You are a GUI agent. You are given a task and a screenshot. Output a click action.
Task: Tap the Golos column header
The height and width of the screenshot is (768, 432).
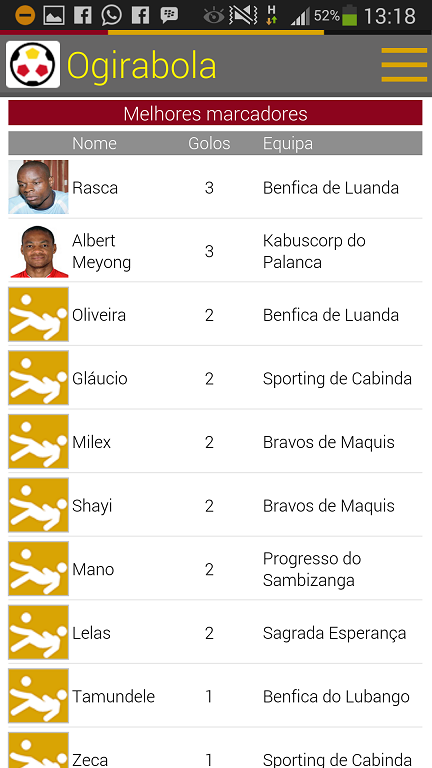[x=209, y=143]
